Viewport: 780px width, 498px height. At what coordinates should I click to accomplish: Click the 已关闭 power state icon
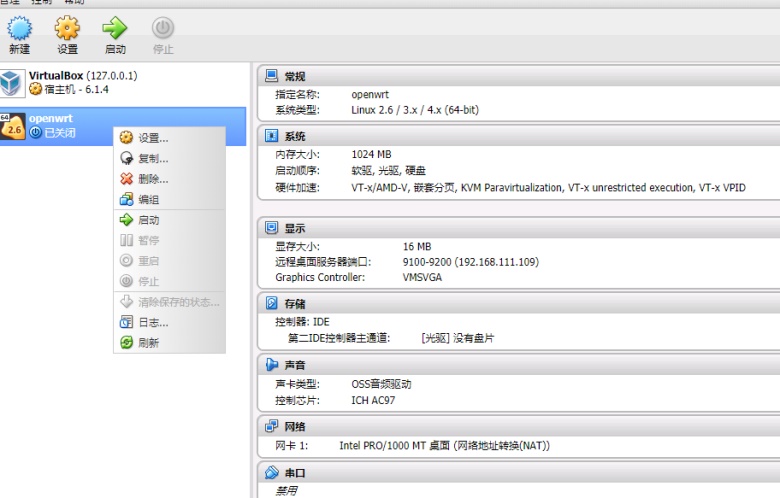35,133
